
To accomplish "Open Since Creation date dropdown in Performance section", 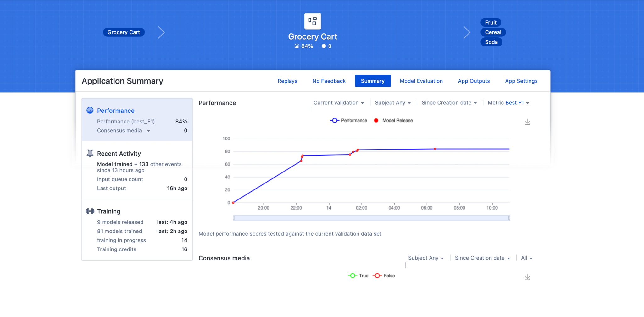I will click(449, 103).
